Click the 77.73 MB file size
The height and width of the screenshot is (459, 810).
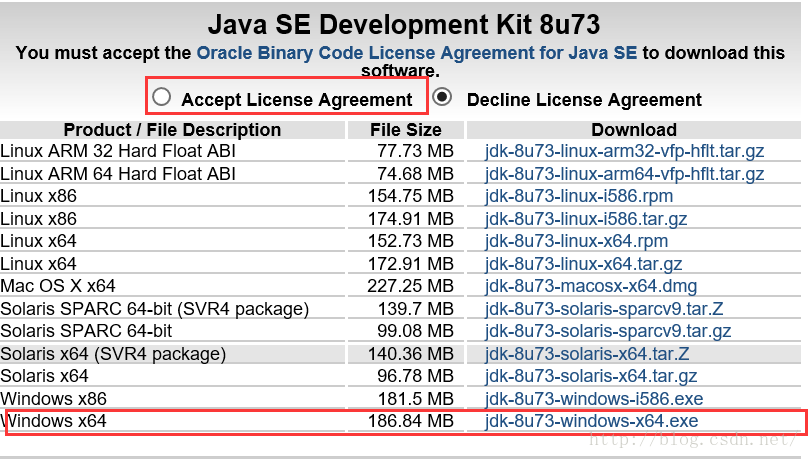click(x=415, y=151)
